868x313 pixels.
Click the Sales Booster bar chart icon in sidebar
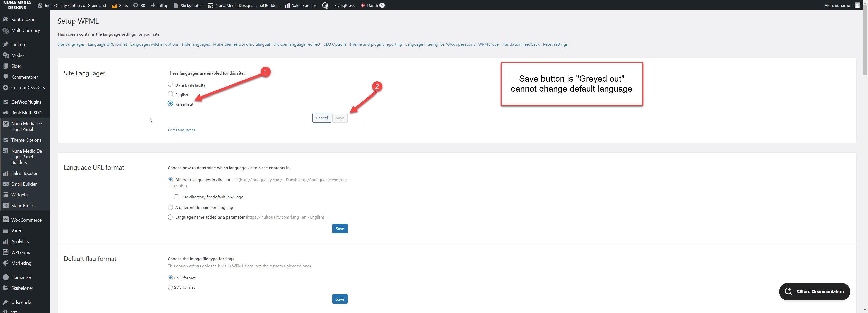point(6,173)
